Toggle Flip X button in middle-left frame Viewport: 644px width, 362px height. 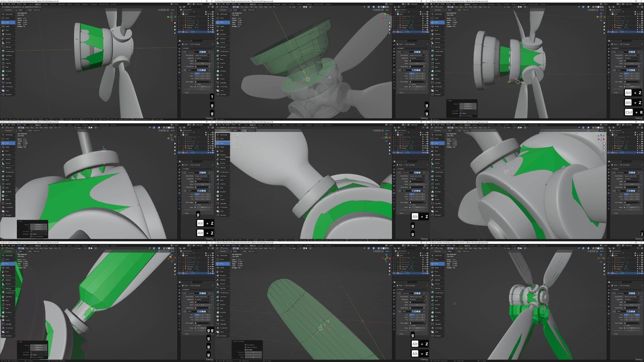coord(197,199)
